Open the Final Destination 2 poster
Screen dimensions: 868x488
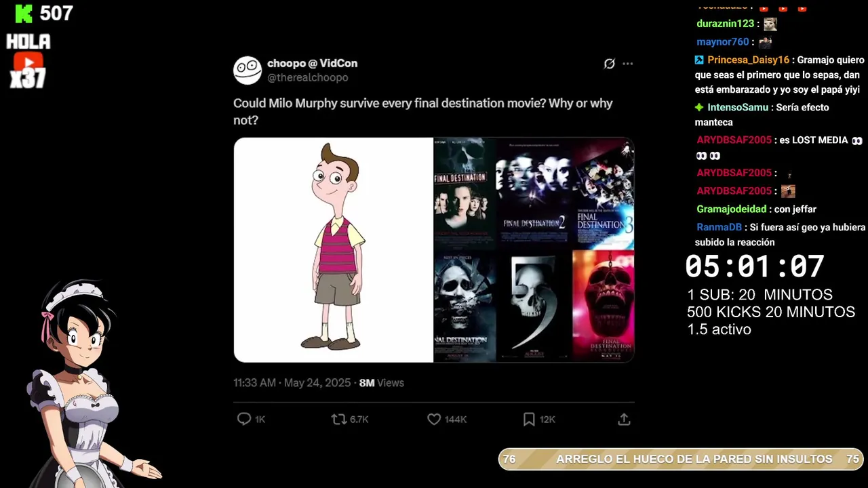click(534, 194)
